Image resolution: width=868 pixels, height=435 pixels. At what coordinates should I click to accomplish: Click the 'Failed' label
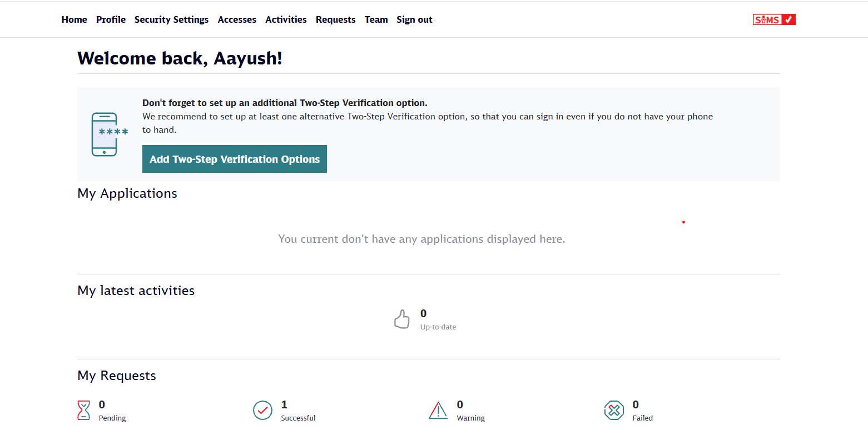[x=643, y=418]
